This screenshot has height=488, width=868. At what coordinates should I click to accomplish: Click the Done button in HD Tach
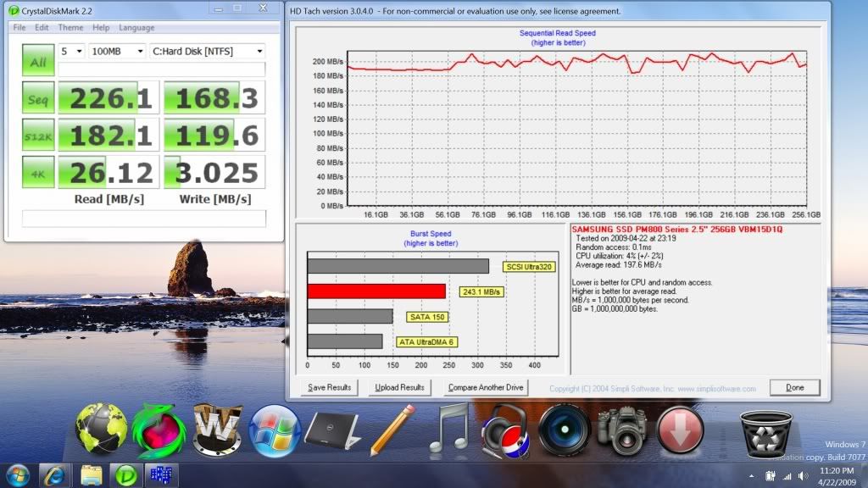795,387
